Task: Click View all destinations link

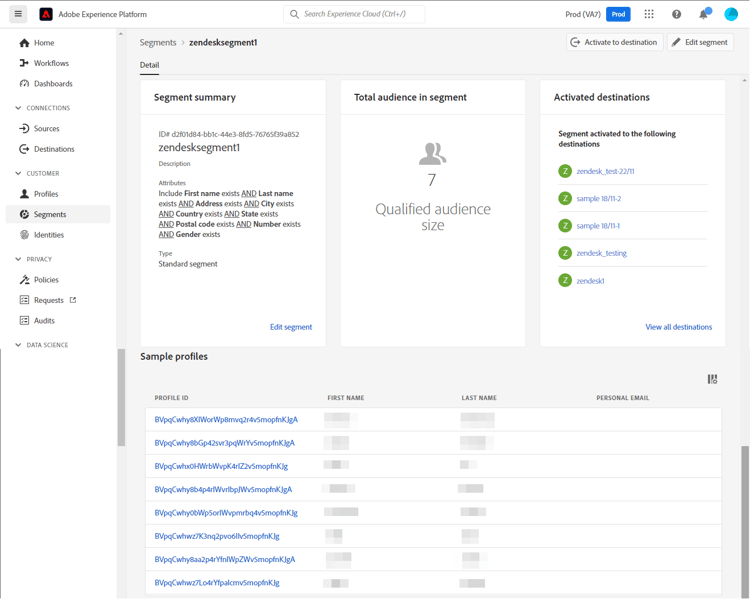Action: pyautogui.click(x=678, y=327)
